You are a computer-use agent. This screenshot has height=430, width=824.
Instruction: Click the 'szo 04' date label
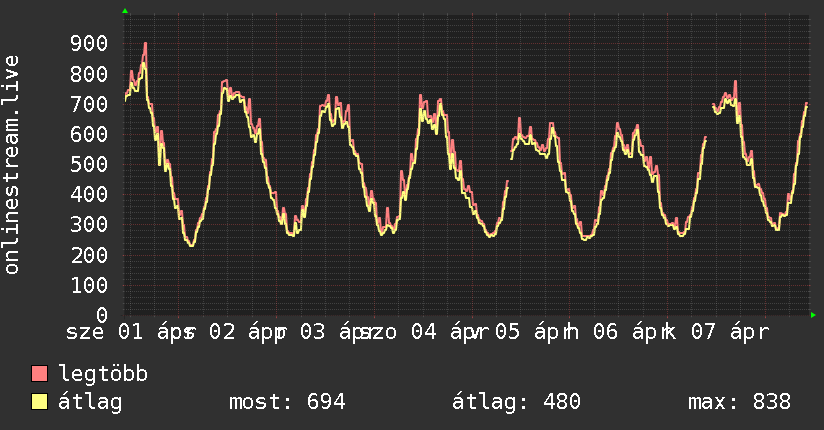click(398, 333)
